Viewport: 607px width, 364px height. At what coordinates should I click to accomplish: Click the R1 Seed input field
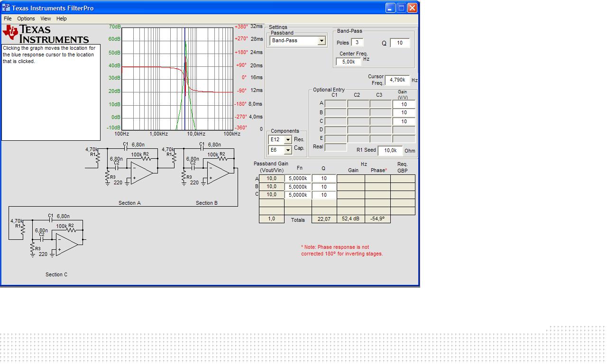point(390,151)
